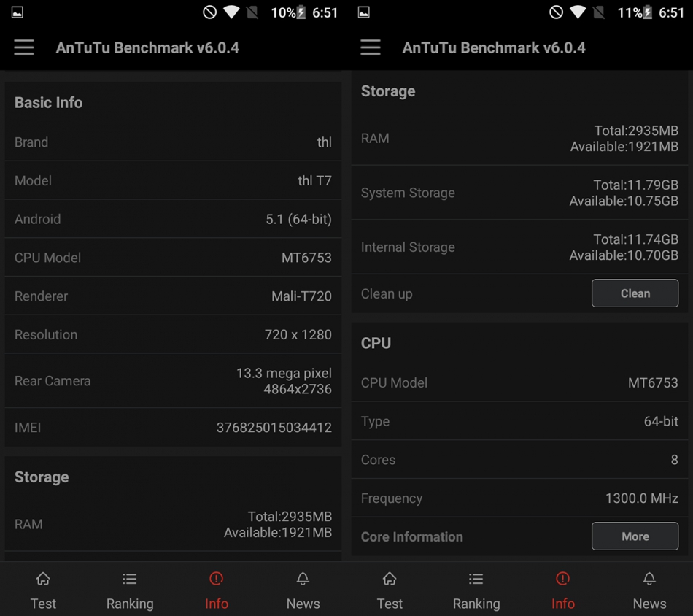Click the 10% battery percentage
The width and height of the screenshot is (693, 616).
(x=283, y=12)
